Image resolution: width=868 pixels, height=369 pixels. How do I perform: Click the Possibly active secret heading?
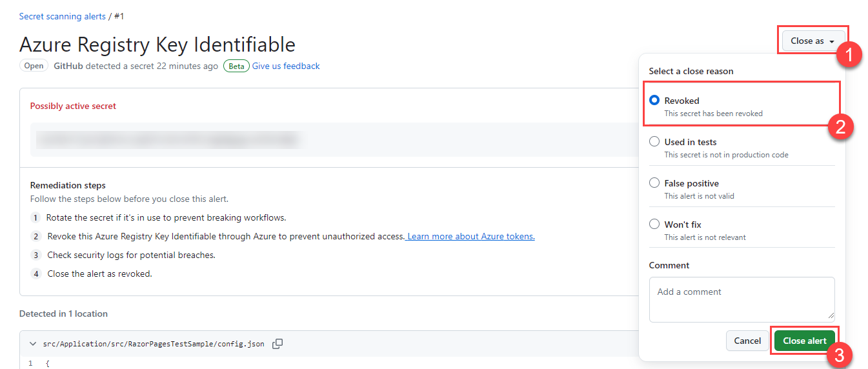[x=73, y=106]
